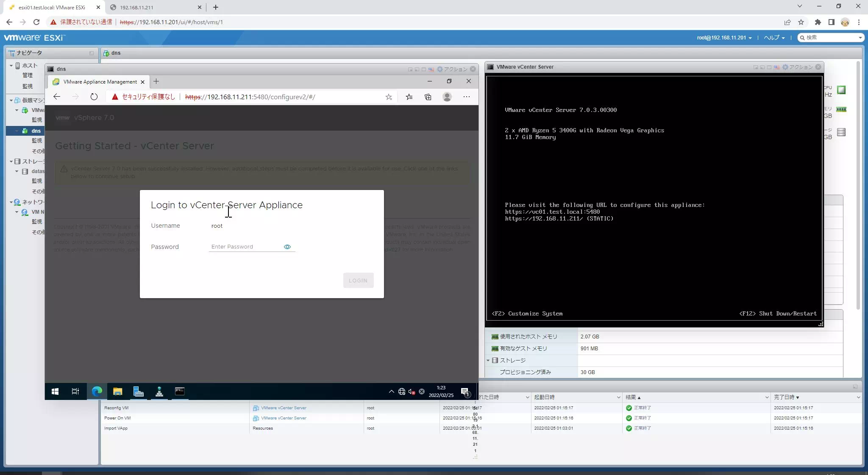
Task: Open vCenter Server console Actions menu
Action: 798,67
